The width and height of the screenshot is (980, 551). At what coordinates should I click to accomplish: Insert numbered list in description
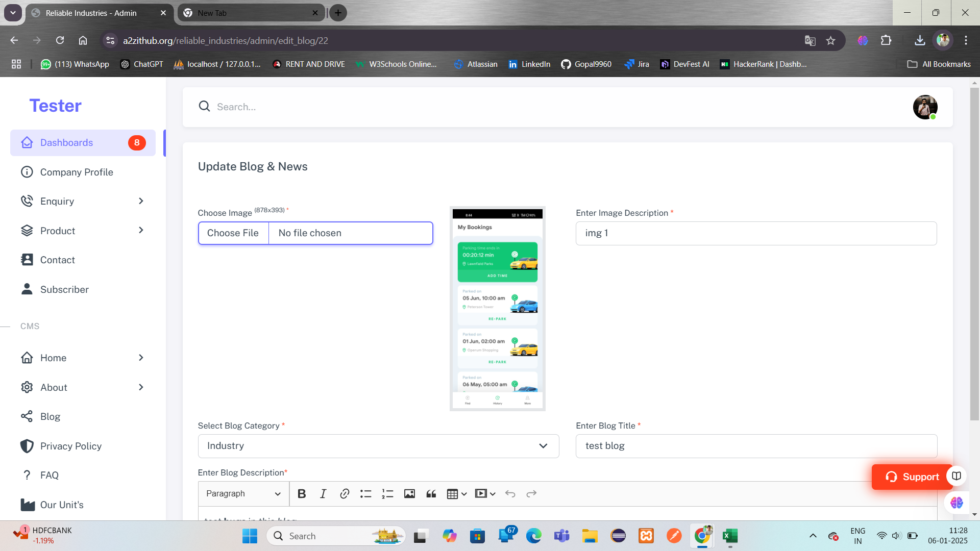[387, 494]
